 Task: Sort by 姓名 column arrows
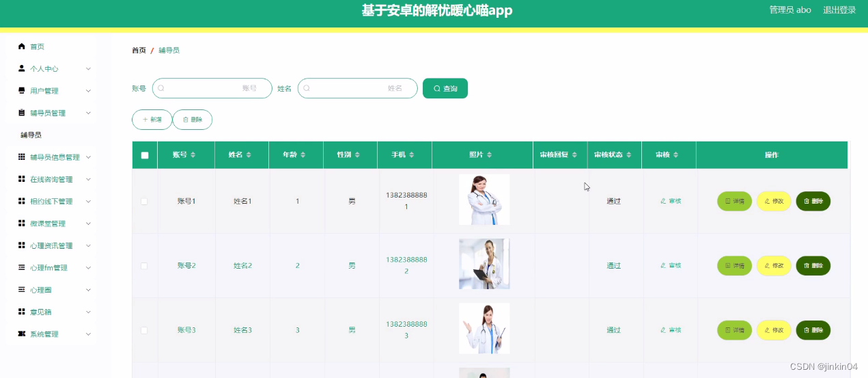[x=249, y=155]
